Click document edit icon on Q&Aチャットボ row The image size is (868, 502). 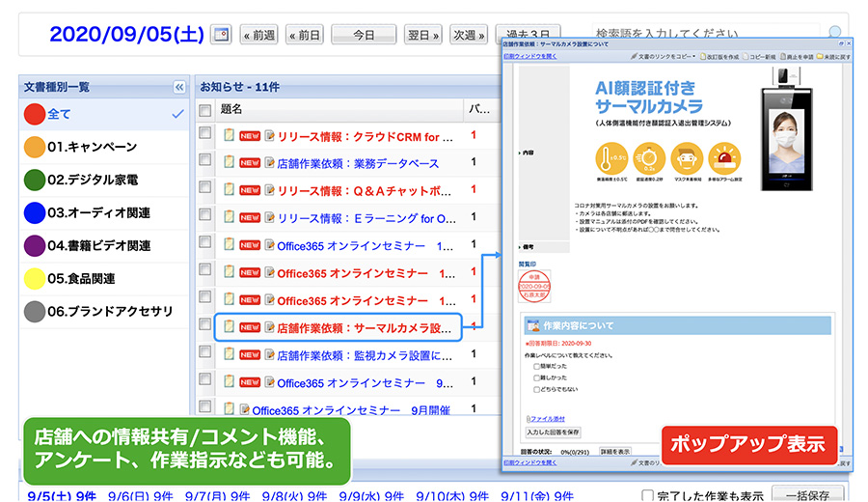tap(270, 190)
